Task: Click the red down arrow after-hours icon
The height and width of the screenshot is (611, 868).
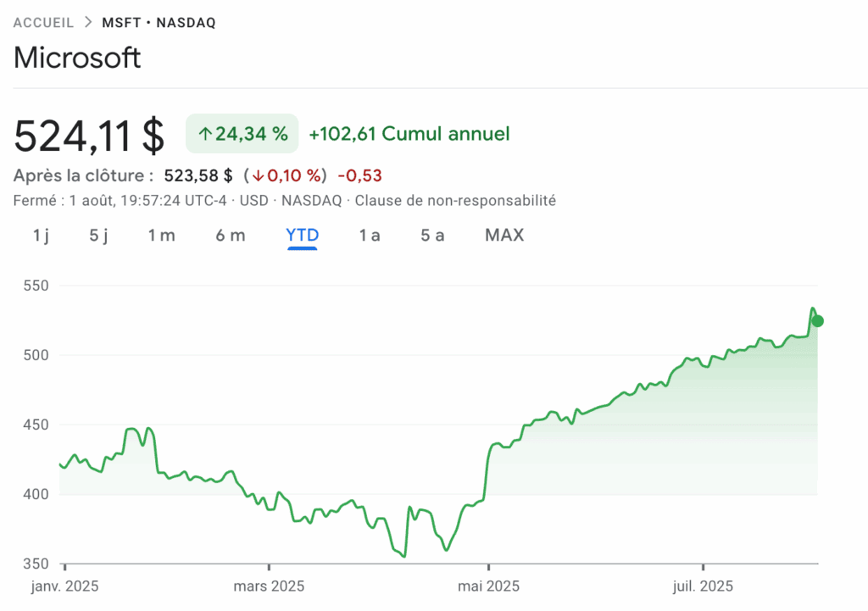Action: 258,176
